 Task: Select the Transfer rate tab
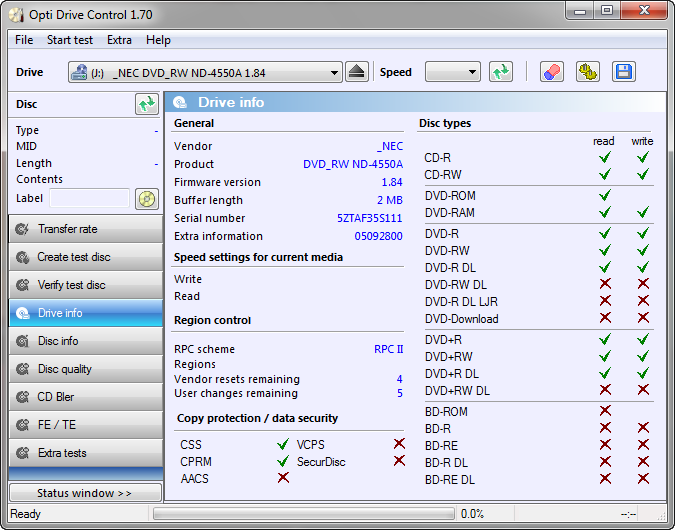(x=86, y=229)
